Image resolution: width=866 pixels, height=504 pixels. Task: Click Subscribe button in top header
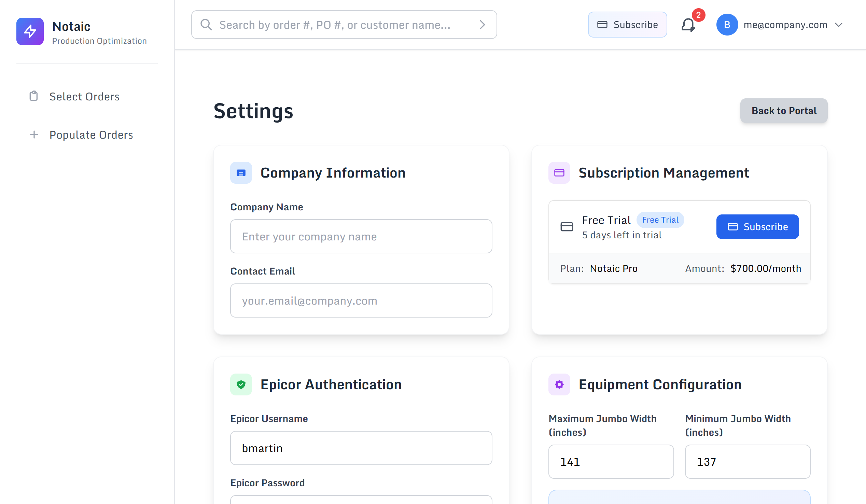click(x=628, y=25)
